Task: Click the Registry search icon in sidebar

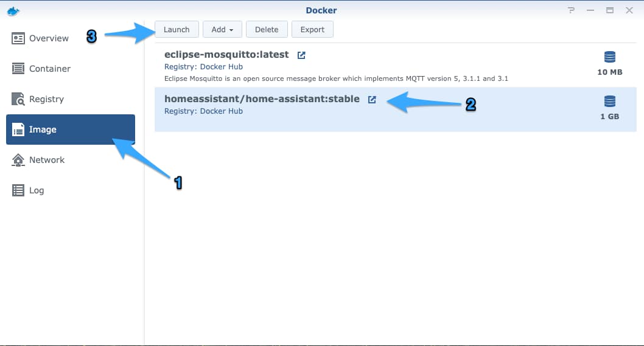Action: point(18,99)
